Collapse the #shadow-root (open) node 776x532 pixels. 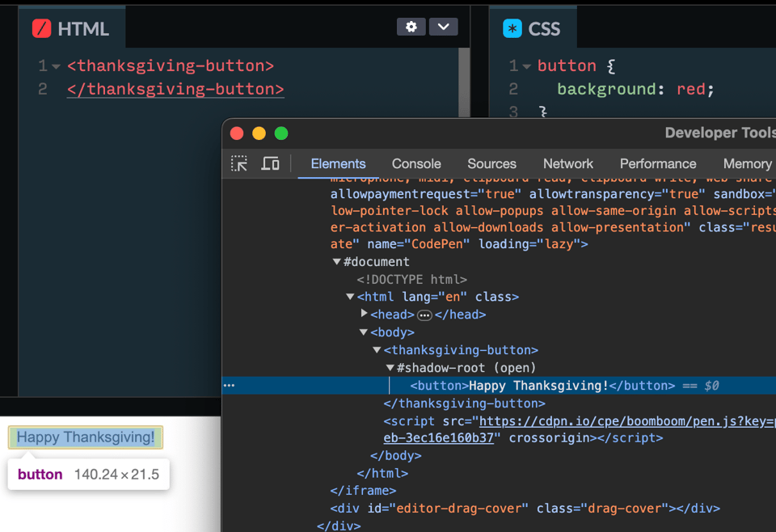point(390,368)
